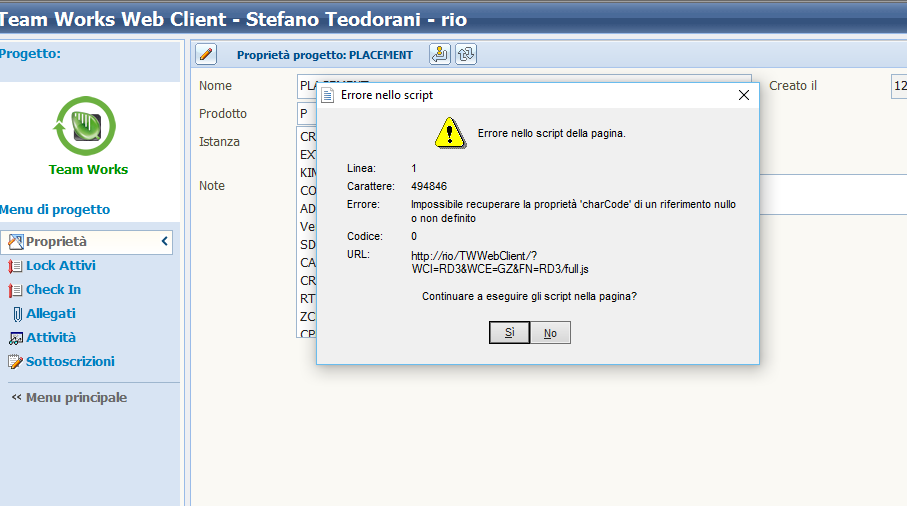Click the pencil edit icon in toolbar
Image resolution: width=907 pixels, height=506 pixels.
(x=205, y=54)
